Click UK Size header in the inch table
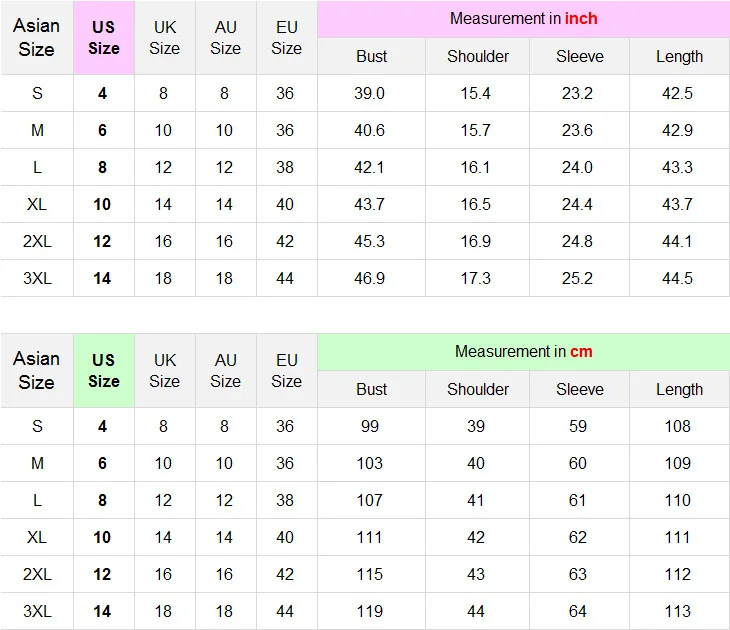730x630 pixels. (x=164, y=38)
